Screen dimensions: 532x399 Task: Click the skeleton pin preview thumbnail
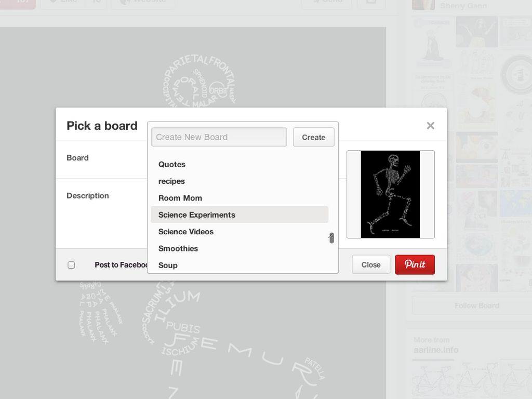[390, 194]
